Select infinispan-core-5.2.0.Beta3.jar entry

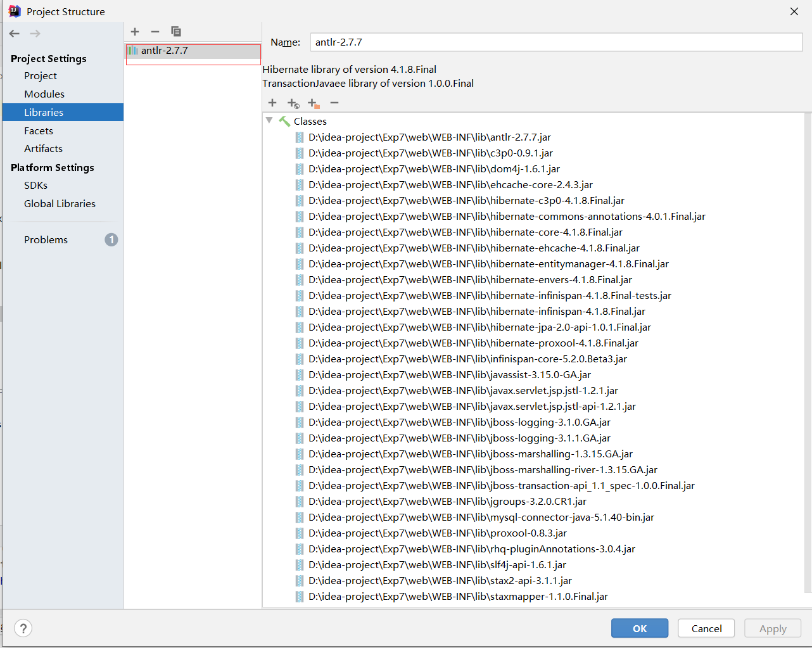[x=467, y=359]
